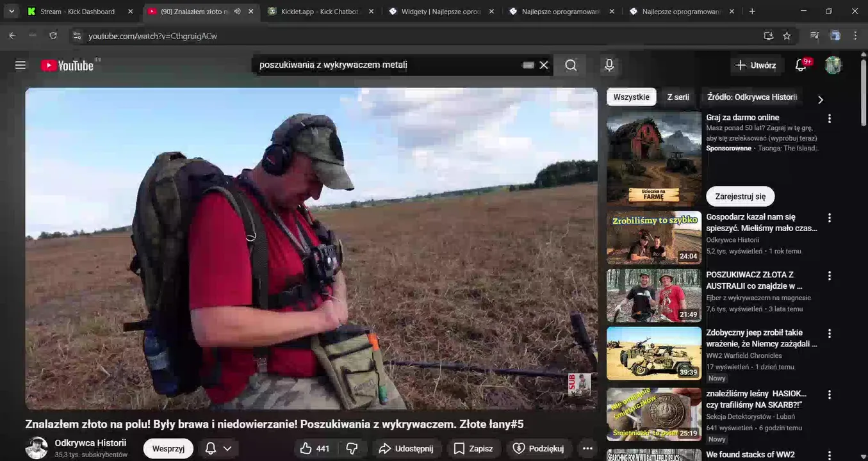Install or cast icon in address bar
This screenshot has height=461, width=868.
[x=768, y=36]
